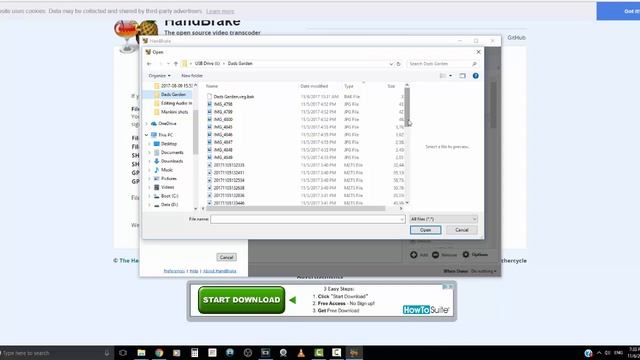The image size is (640, 360).
Task: Select OneDrive in the navigation tree
Action: (x=167, y=123)
